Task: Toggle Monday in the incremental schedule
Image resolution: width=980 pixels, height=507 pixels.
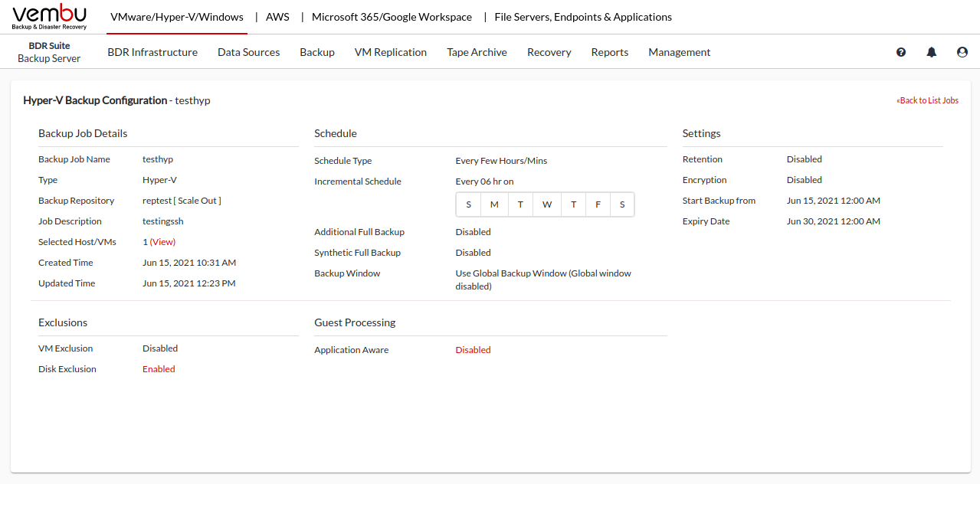Action: coord(494,204)
